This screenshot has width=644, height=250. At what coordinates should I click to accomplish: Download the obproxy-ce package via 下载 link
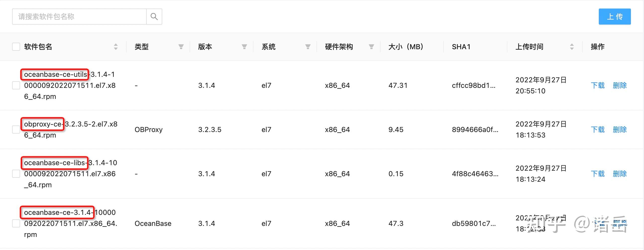pos(598,130)
